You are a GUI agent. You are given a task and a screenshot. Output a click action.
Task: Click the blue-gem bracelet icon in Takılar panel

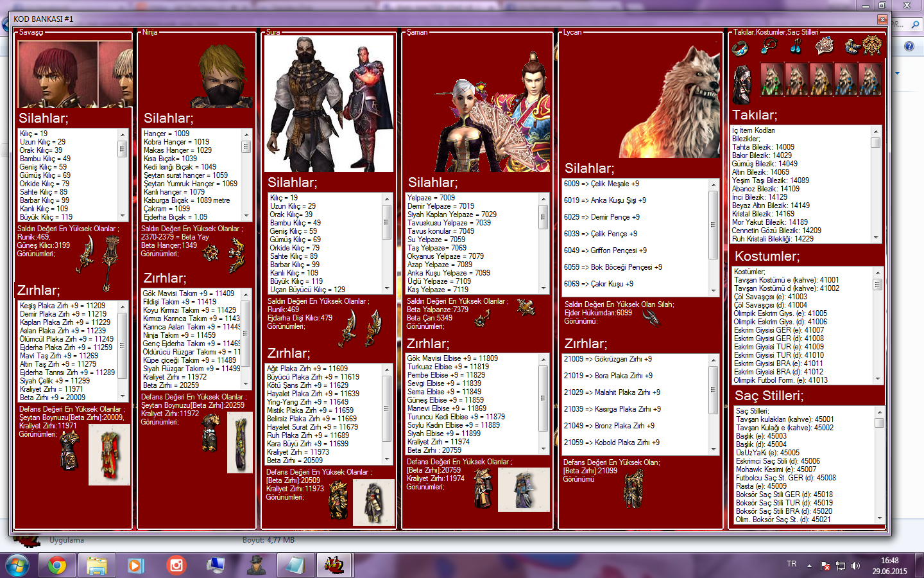(740, 47)
